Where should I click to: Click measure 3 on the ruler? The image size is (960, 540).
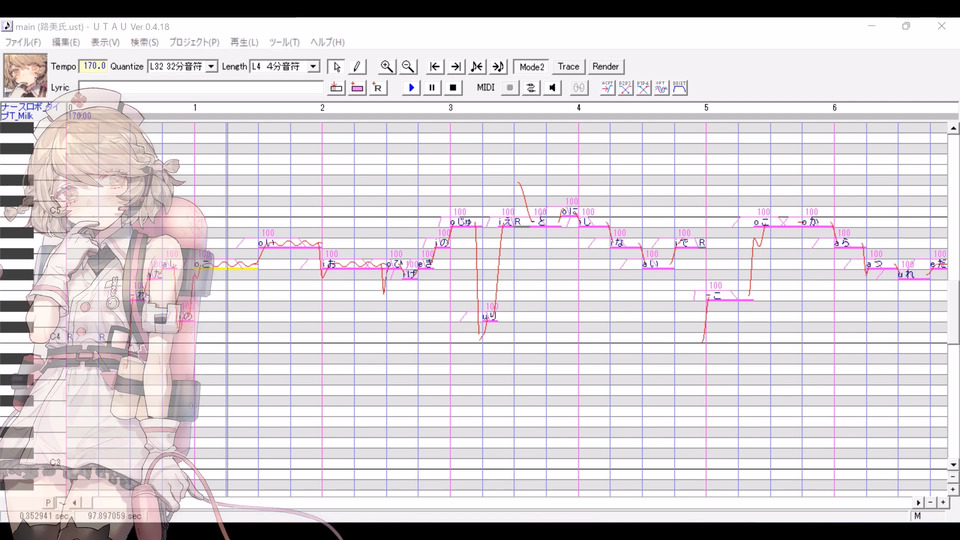451,108
